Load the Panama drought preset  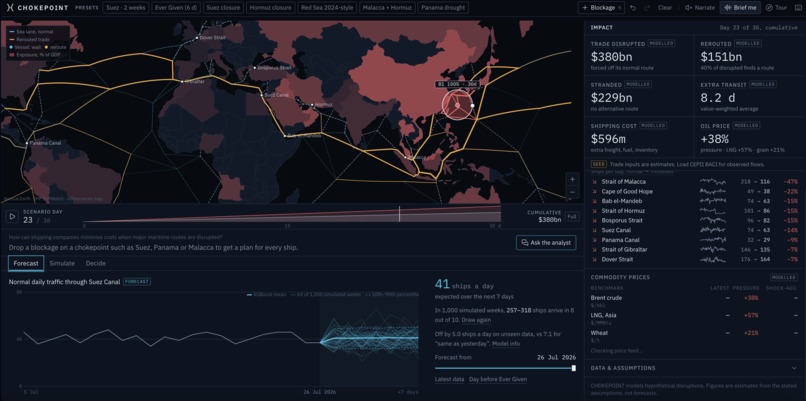[443, 8]
